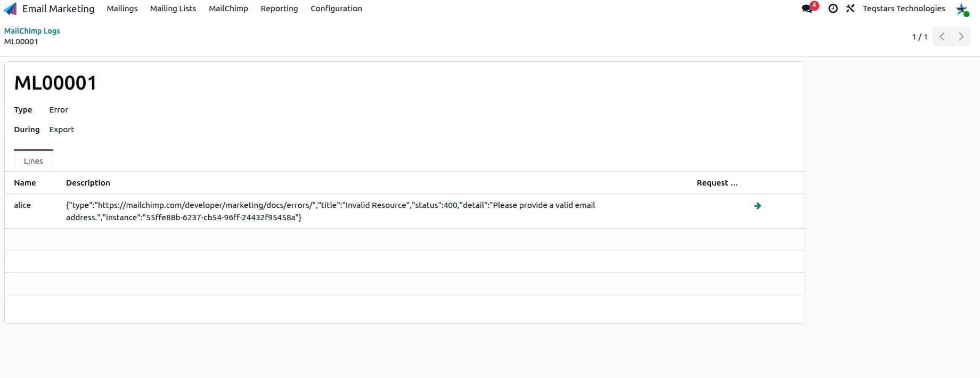This screenshot has width=980, height=378.
Task: Click the Type field label
Action: (x=23, y=110)
